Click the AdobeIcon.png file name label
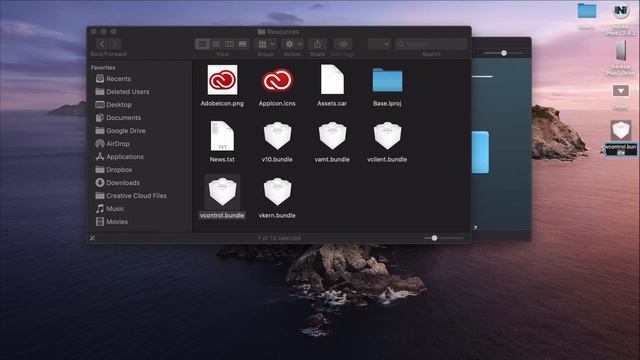 222,104
